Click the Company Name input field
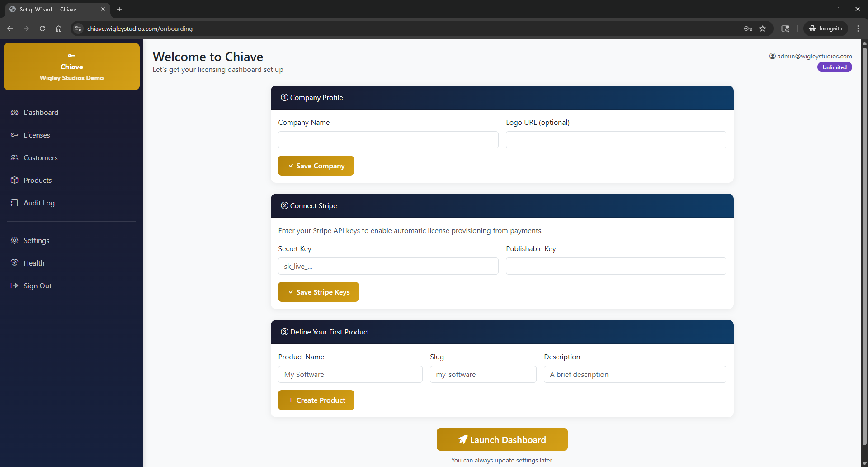This screenshot has width=868, height=467. (388, 140)
